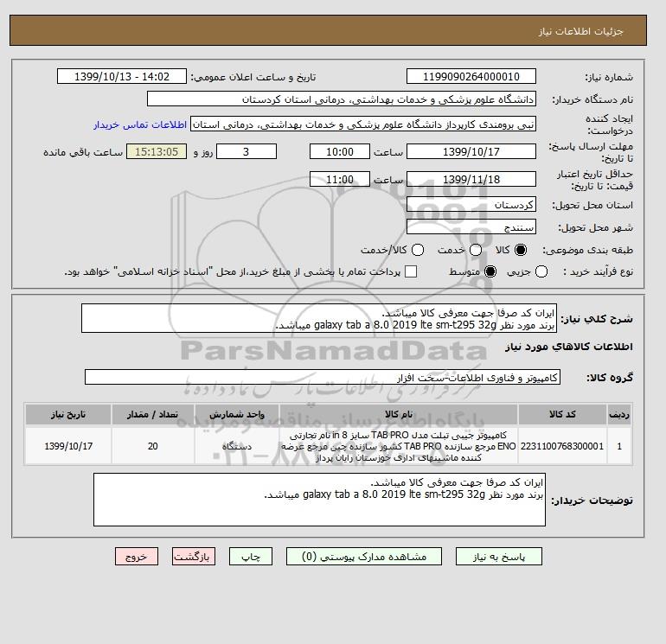The height and width of the screenshot is (644, 666).
Task: Click the تعداد / مقدار column header
Action: [x=153, y=414]
